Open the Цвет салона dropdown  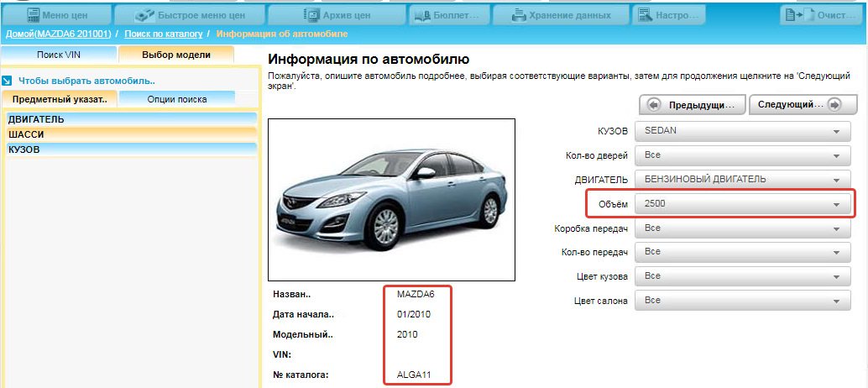tap(742, 301)
